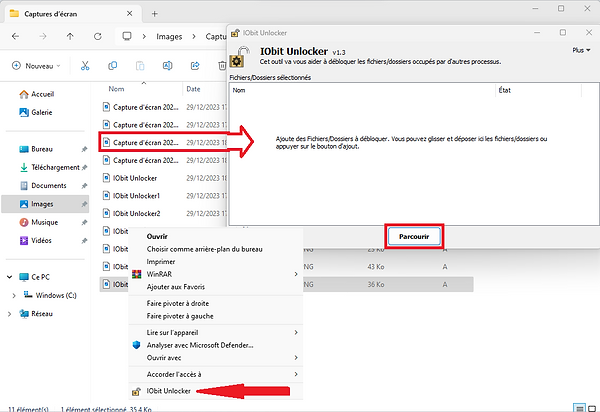Switch to details view in status bar
The image size is (600, 412).
[580, 408]
